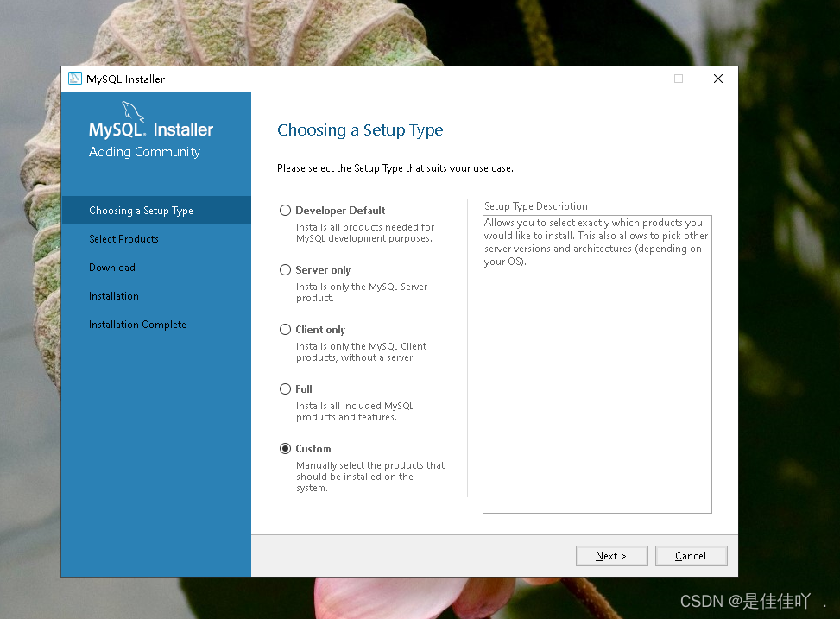Click the 'Installs only the MySQL Server' description
Image resolution: width=840 pixels, height=619 pixels.
click(362, 292)
